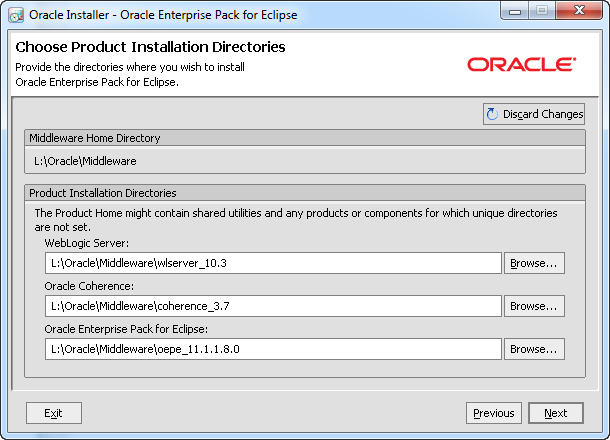
Task: Click the Choose Product Installation Directories heading
Action: click(x=150, y=47)
